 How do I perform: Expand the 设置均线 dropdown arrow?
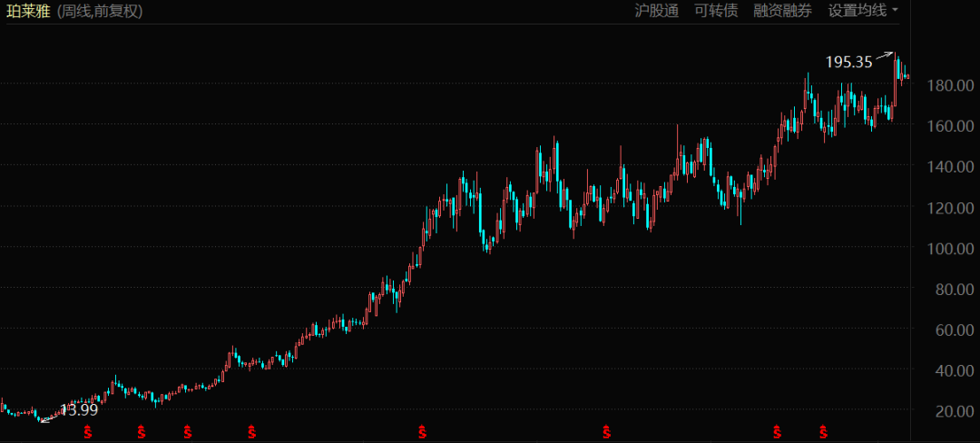point(896,11)
